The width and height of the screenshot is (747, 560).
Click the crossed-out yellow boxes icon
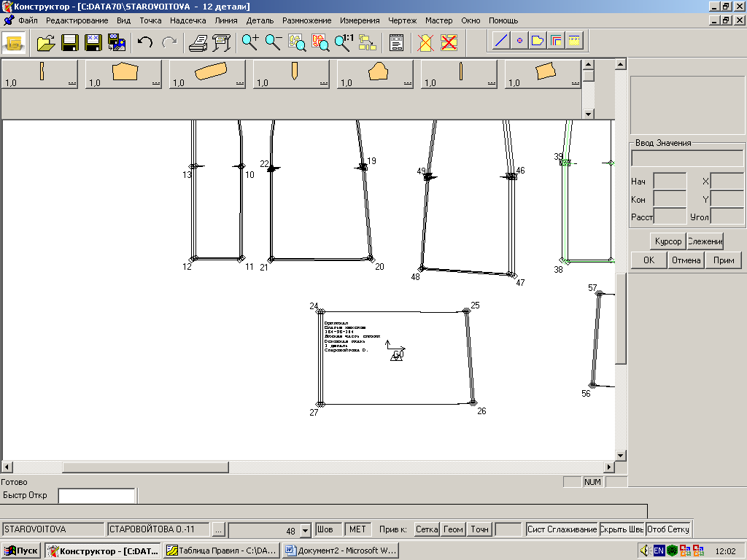point(449,42)
